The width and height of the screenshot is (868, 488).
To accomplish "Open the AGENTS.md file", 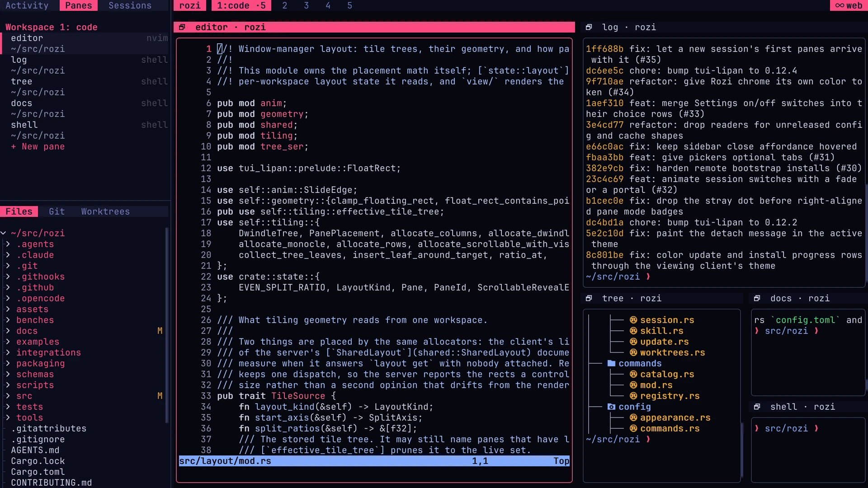I will (35, 450).
